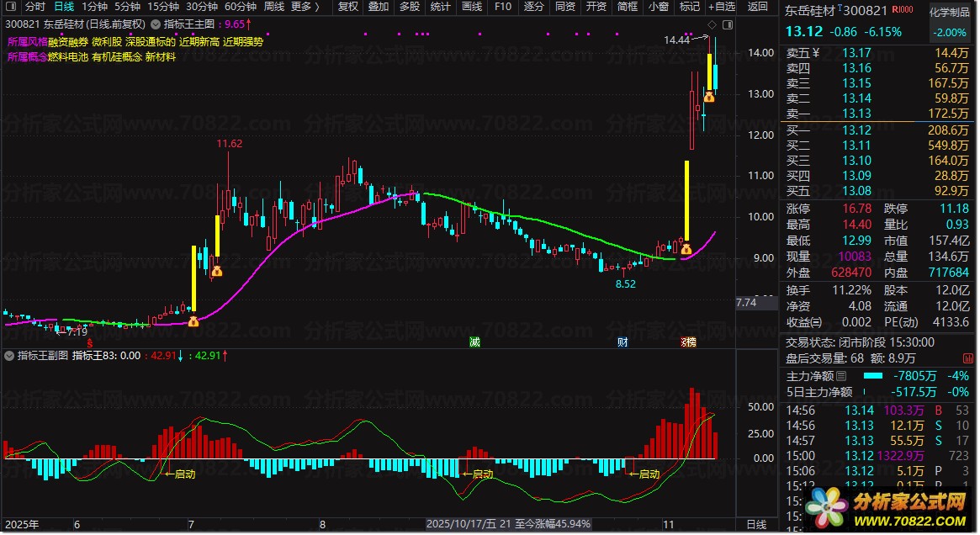Screen dimensions: 980x535
Task: Click the diamond marker icon above the chart
Action: coord(712,25)
